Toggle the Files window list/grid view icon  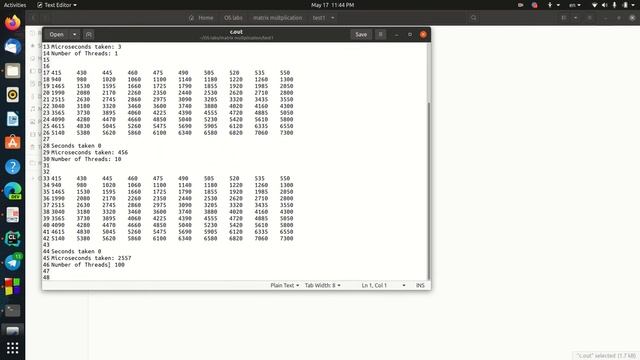click(x=564, y=18)
